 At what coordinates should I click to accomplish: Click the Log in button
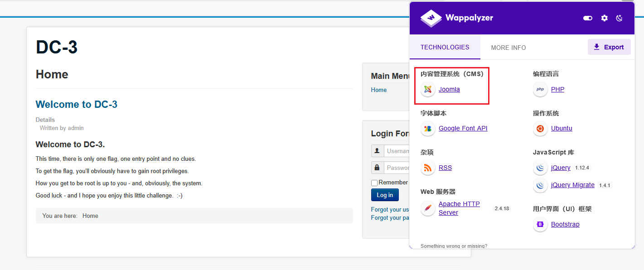(385, 195)
